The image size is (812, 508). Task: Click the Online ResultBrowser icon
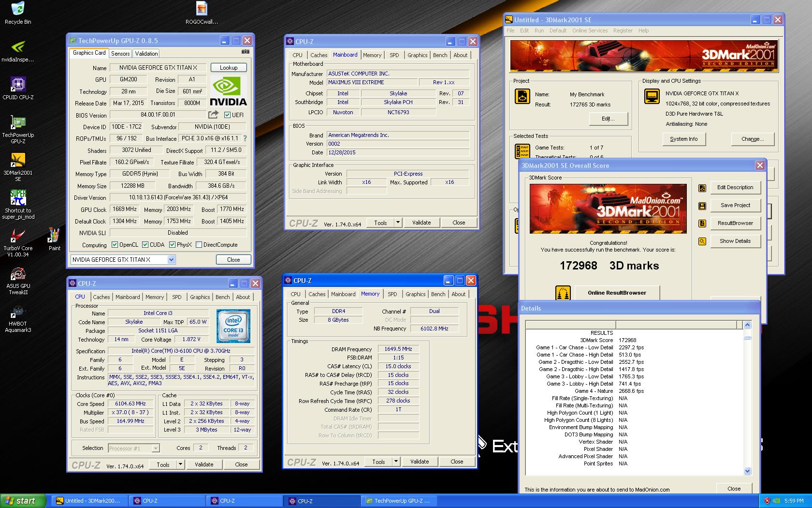click(562, 293)
